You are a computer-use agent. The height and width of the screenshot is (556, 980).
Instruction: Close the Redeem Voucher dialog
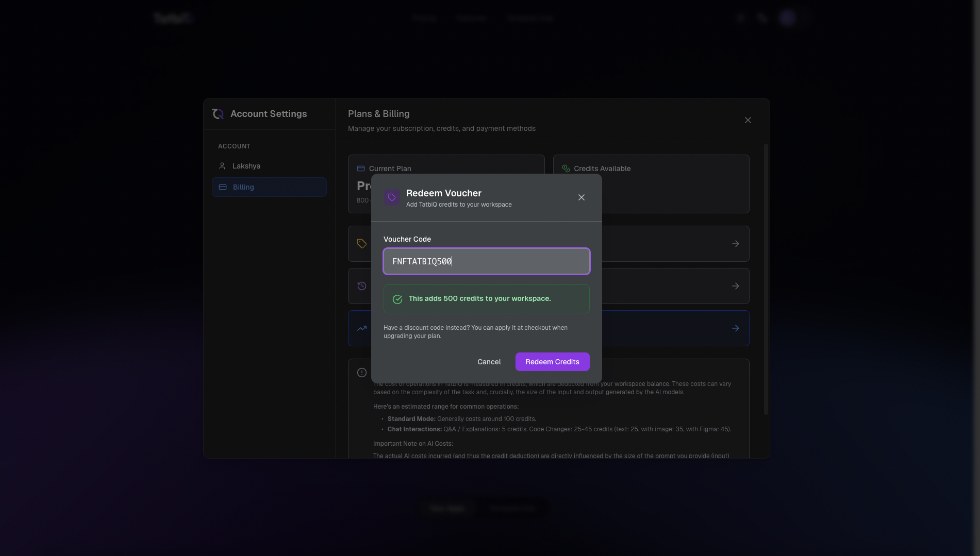pos(581,197)
